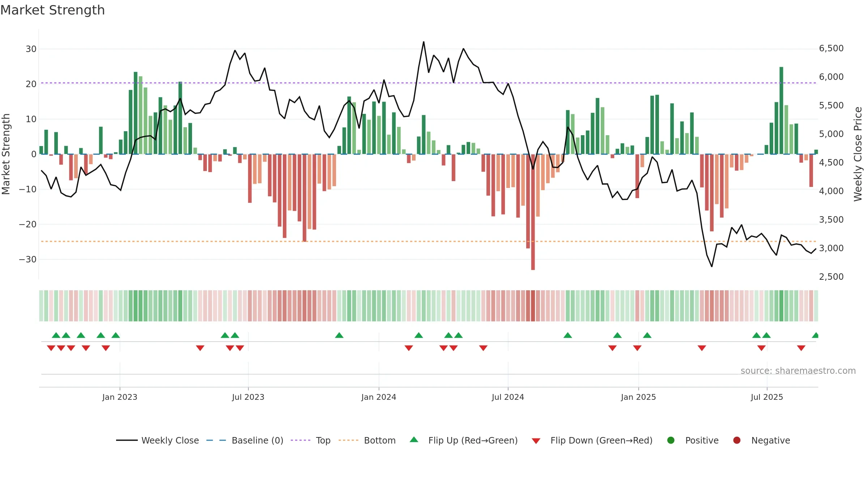Click the green Positive circle legend icon
Screen dimensions: 868x488
(x=671, y=440)
